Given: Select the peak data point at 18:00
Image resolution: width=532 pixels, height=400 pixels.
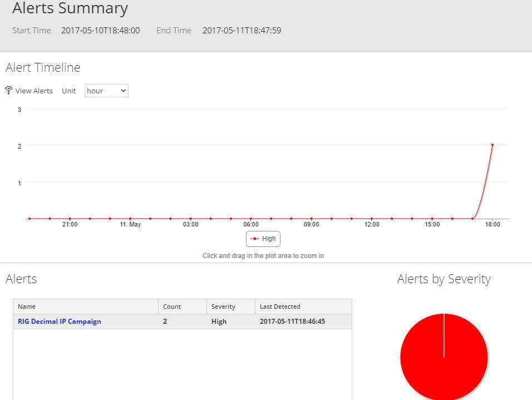Looking at the screenshot, I should pos(492,145).
